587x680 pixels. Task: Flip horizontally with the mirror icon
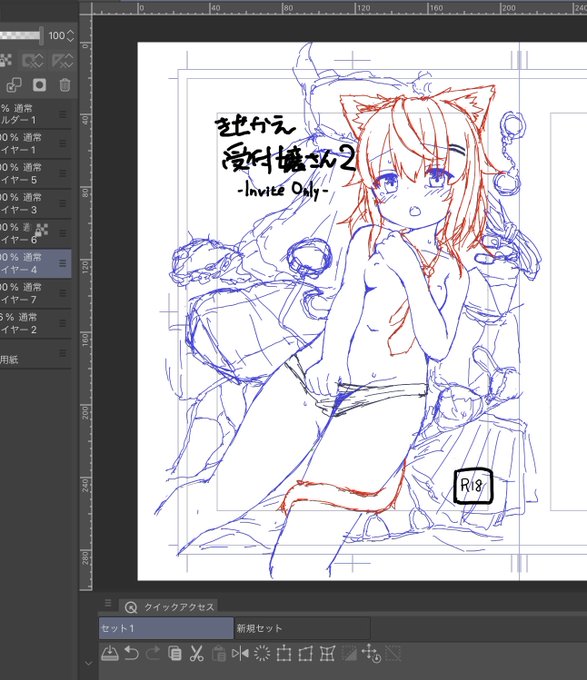(x=240, y=653)
